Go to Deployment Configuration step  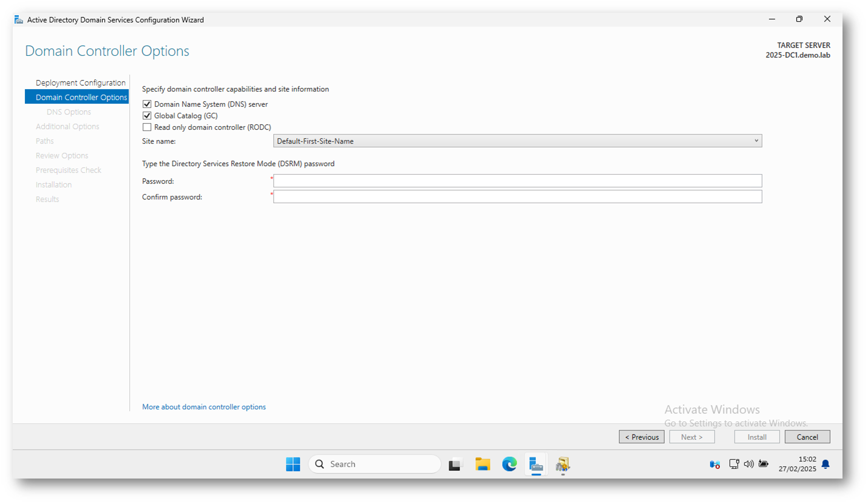81,82
